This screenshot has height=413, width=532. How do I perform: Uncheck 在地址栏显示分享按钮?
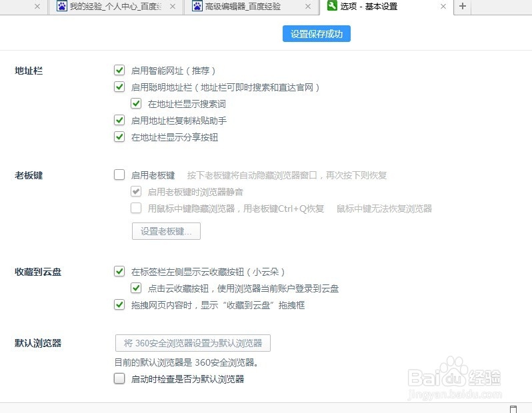(x=119, y=137)
